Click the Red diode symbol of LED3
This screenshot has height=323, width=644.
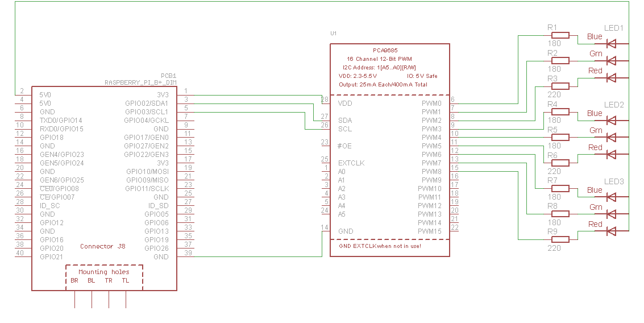[x=611, y=231]
